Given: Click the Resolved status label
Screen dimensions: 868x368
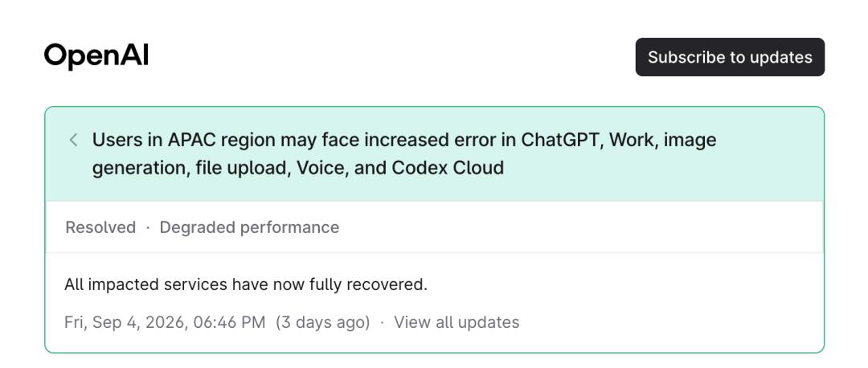Looking at the screenshot, I should click(x=100, y=227).
